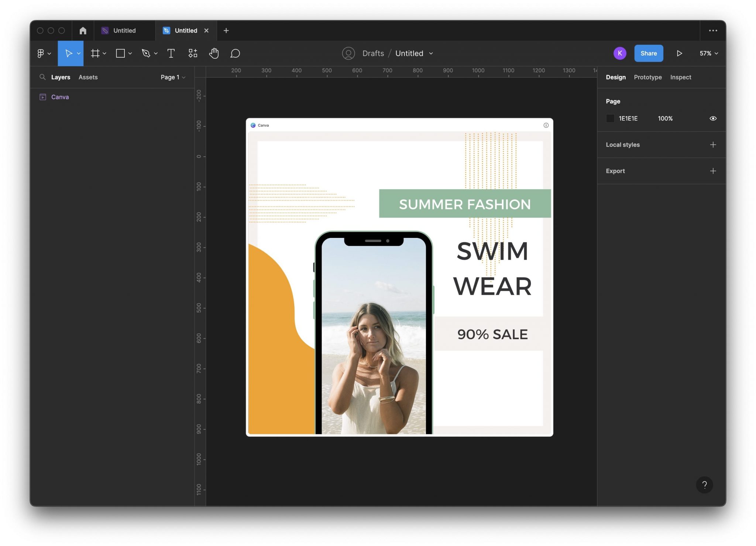
Task: Select the Text tool
Action: (171, 53)
